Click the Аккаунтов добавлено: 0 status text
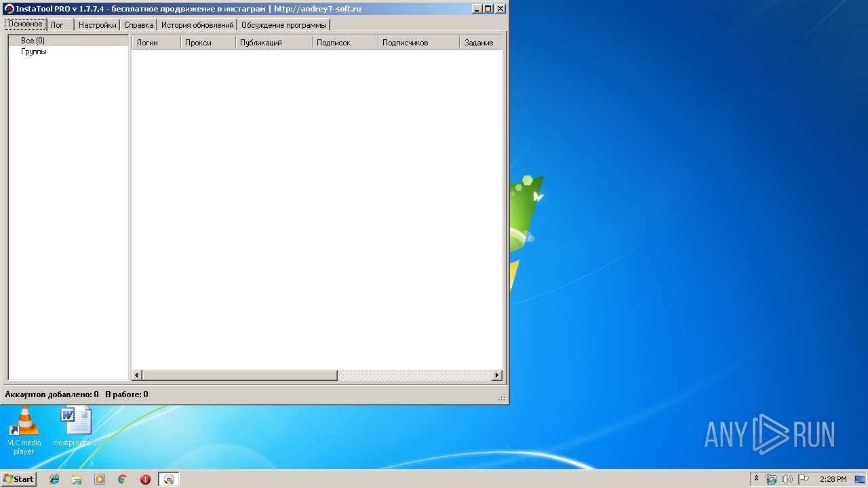The image size is (868, 488). (52, 394)
